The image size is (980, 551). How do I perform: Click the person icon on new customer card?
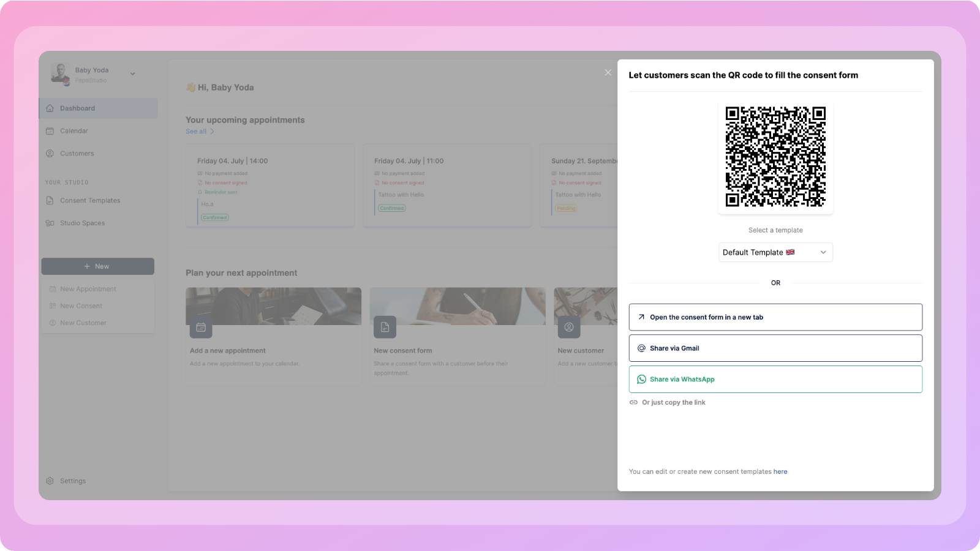[569, 328]
